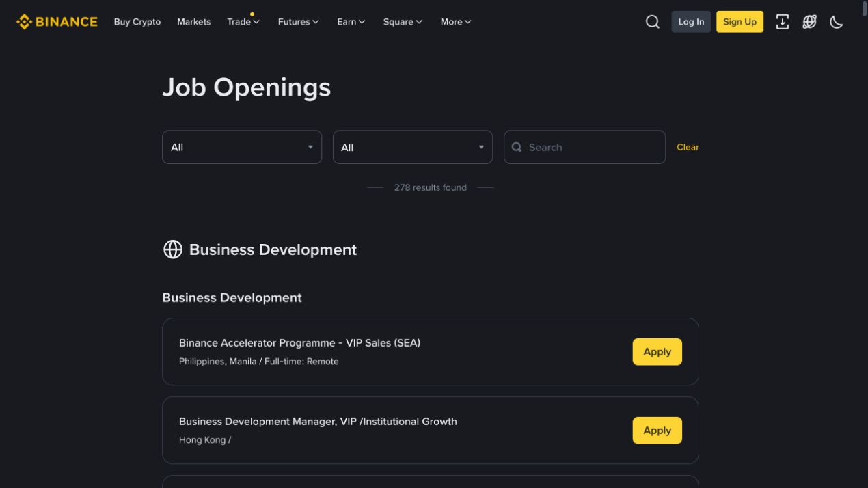Click the Job Openings heading

click(x=247, y=87)
